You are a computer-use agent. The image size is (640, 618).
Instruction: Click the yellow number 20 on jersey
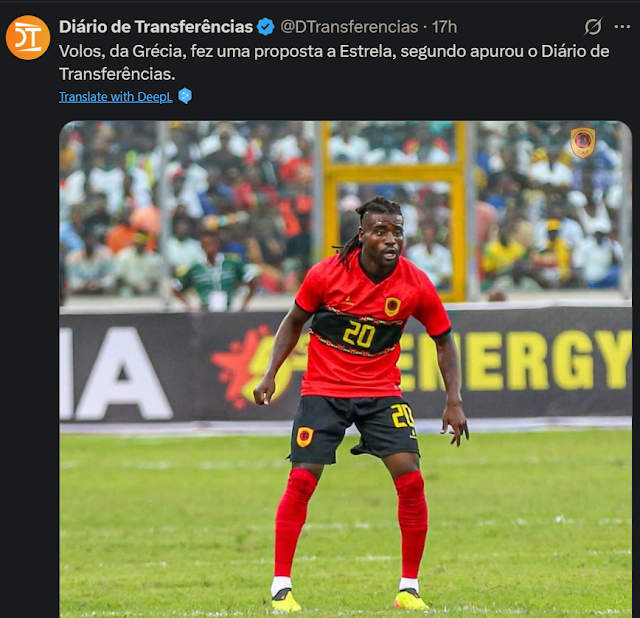coord(359,336)
